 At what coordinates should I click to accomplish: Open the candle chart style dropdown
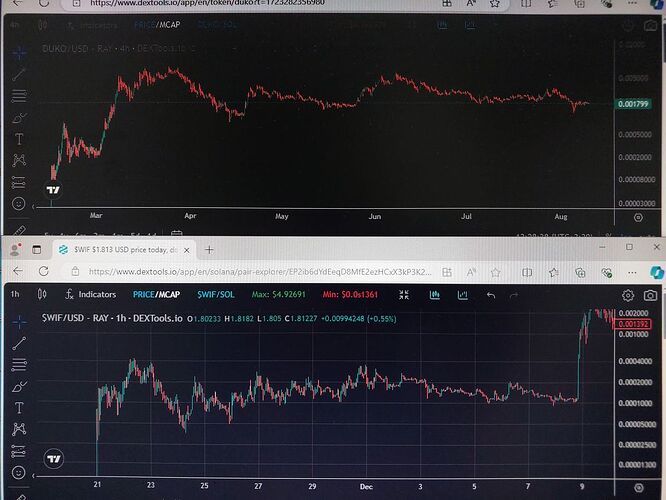click(42, 294)
